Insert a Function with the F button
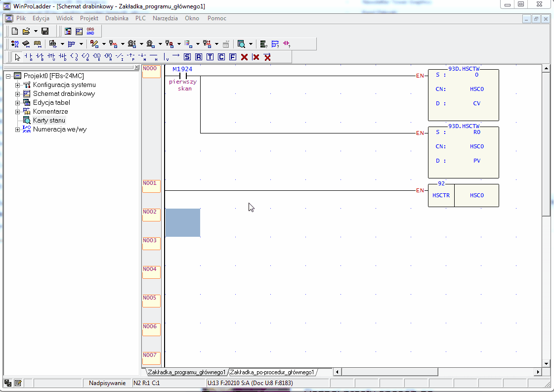The width and height of the screenshot is (554, 392). (232, 57)
